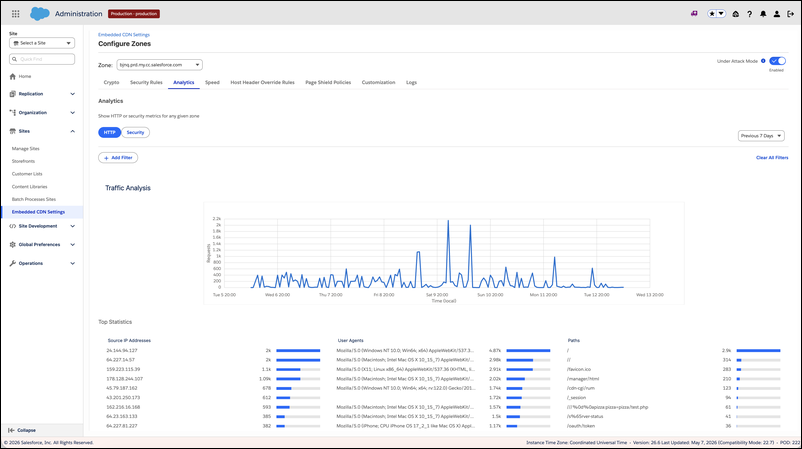Click the bar for IP 24.144.94.127

(x=298, y=351)
